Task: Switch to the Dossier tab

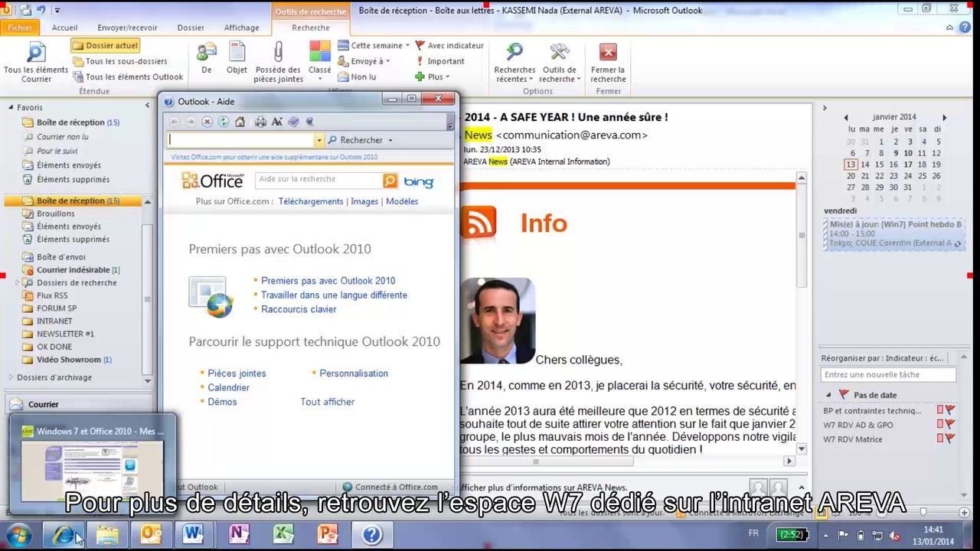Action: [x=191, y=28]
